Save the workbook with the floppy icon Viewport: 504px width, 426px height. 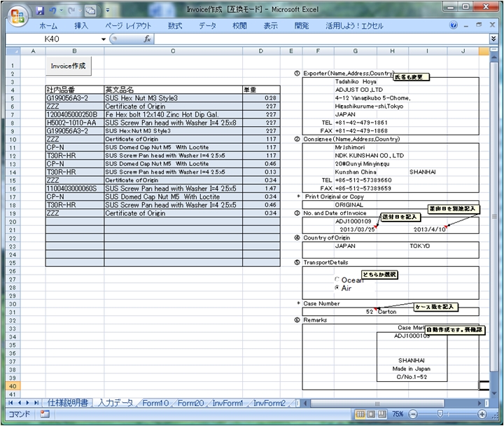(40, 11)
